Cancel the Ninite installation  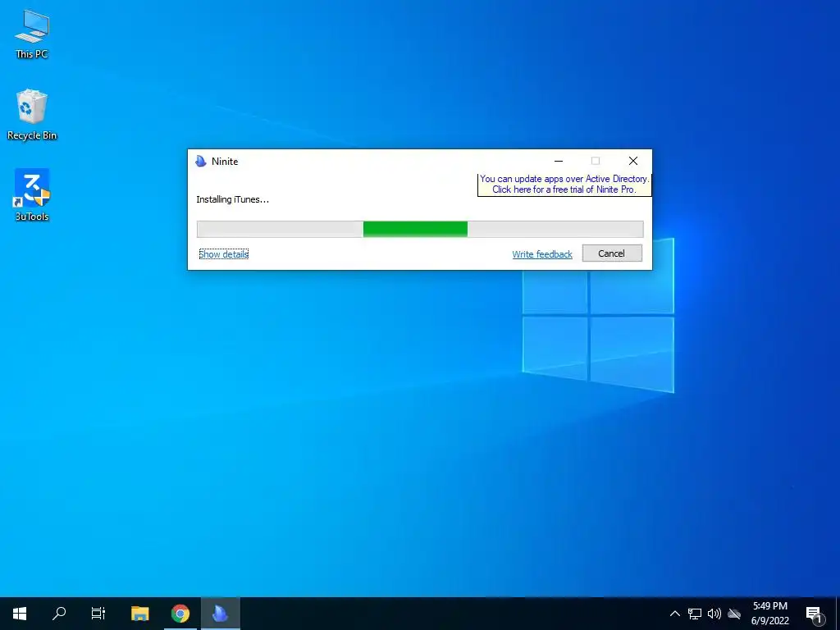(612, 253)
